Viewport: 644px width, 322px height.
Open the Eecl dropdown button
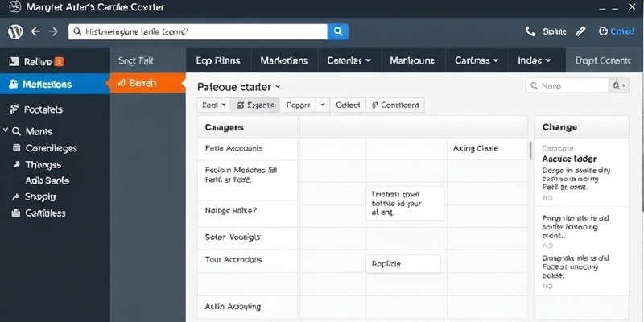point(213,105)
